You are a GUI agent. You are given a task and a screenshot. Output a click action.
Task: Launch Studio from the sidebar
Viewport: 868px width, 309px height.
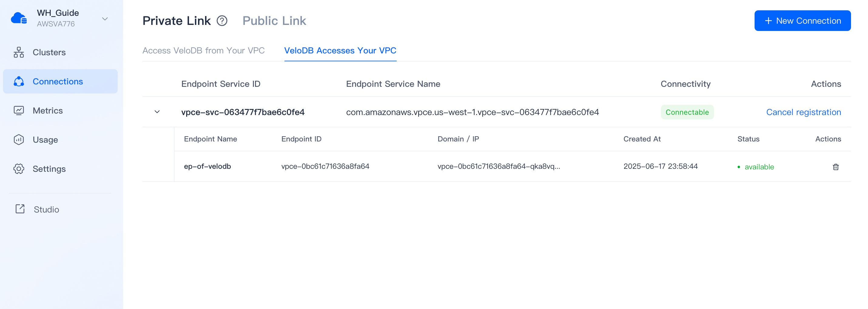coord(46,209)
